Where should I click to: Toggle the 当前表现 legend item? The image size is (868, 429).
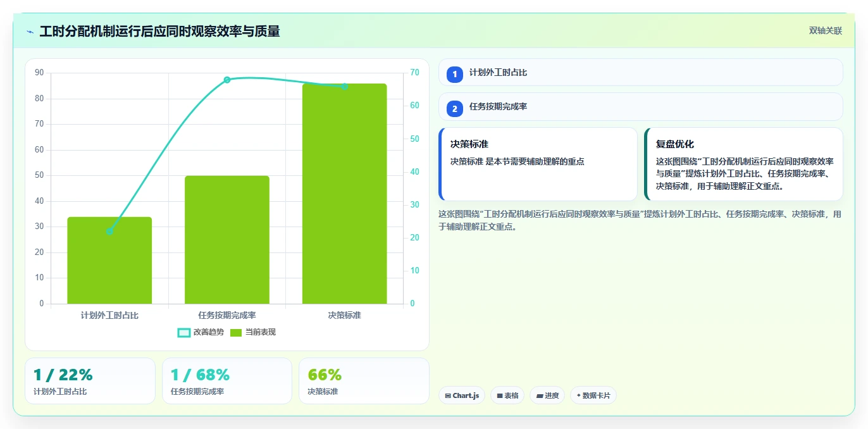(x=253, y=332)
